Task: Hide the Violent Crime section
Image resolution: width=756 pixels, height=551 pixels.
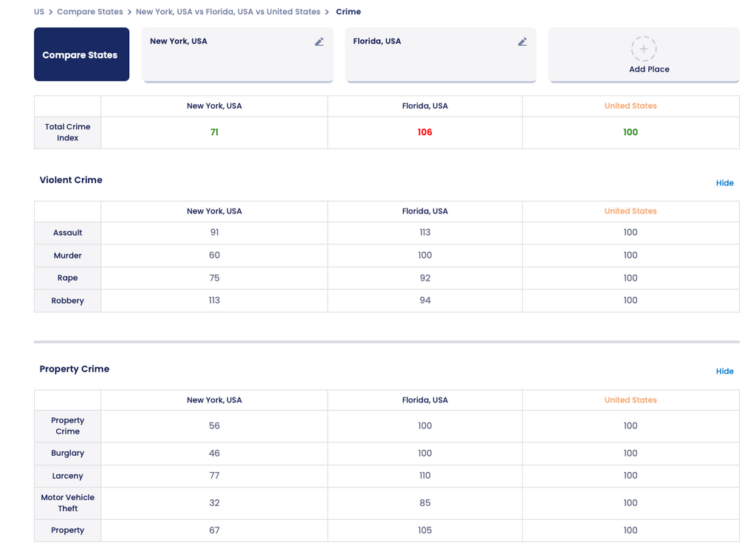Action: tap(724, 183)
